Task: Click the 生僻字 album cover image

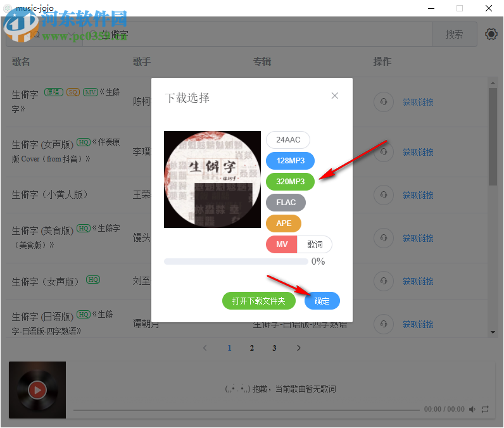Action: [x=213, y=179]
